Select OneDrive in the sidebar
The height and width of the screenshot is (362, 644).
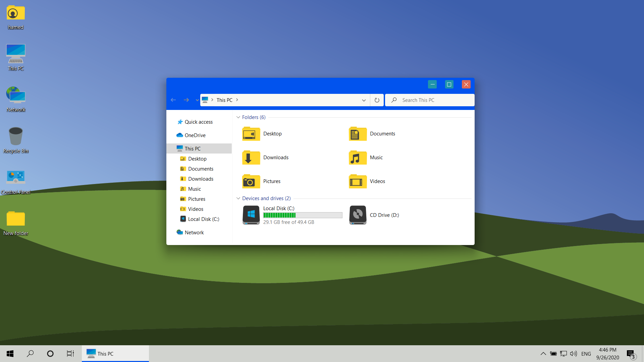pos(195,135)
